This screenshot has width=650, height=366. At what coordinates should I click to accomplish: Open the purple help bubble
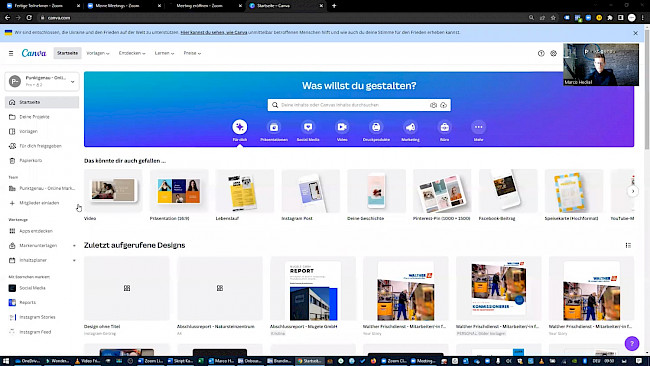click(632, 343)
